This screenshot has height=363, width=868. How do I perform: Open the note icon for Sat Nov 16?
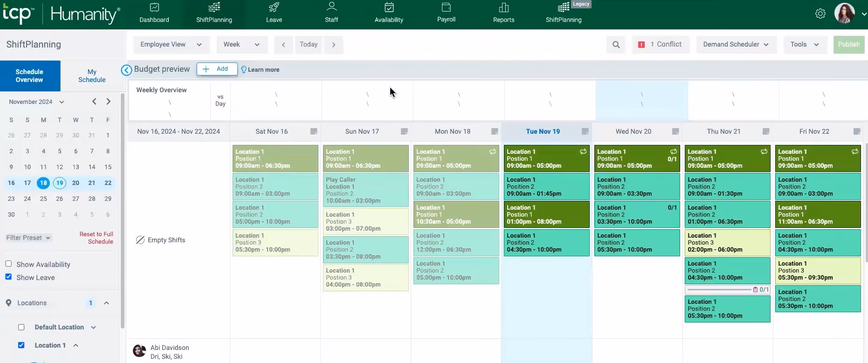[314, 131]
